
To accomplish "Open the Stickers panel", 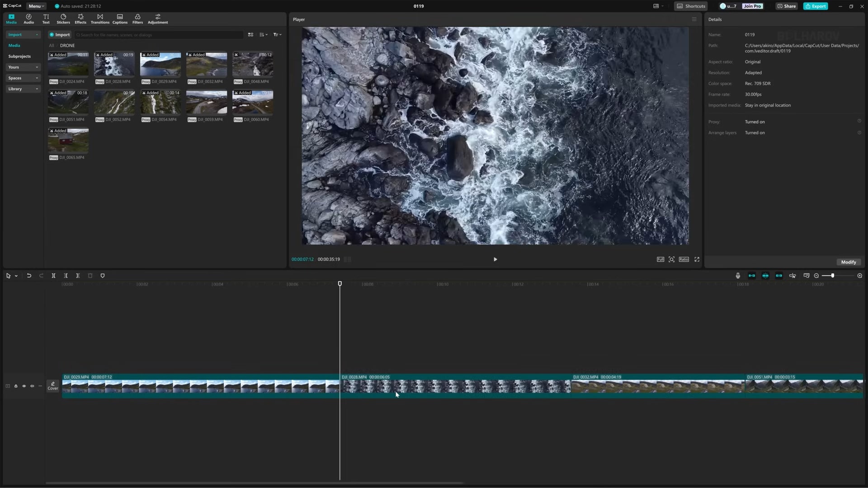I will 63,19.
